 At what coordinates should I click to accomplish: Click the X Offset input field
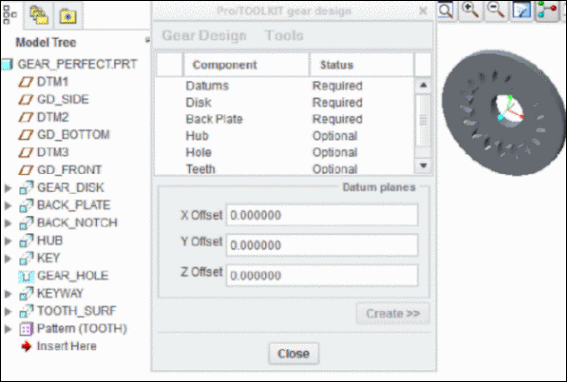click(x=322, y=215)
